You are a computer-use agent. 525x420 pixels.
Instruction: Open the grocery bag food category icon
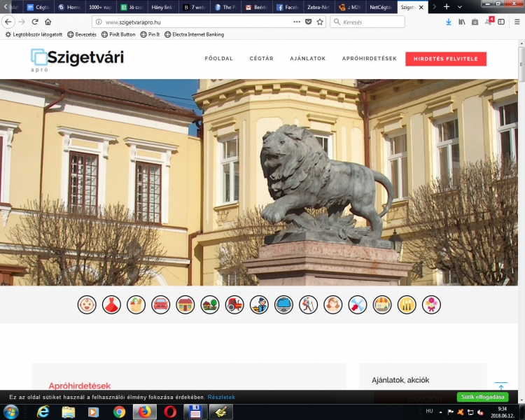point(136,304)
